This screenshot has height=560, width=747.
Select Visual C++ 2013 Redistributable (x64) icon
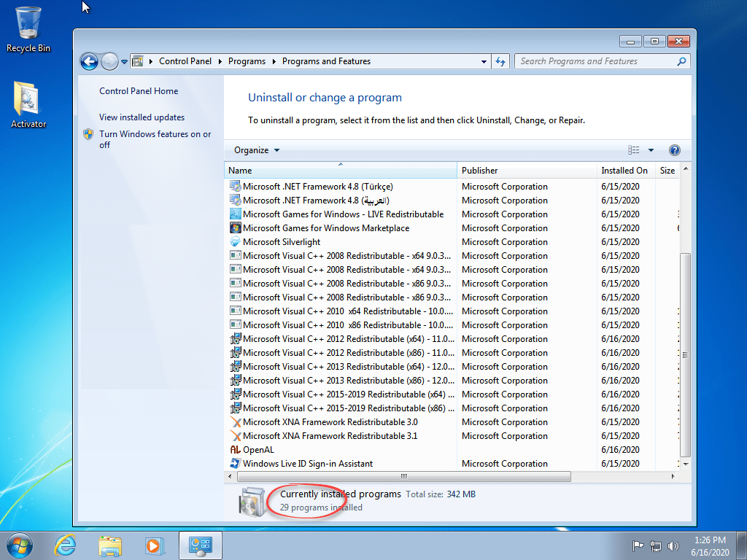coord(236,366)
